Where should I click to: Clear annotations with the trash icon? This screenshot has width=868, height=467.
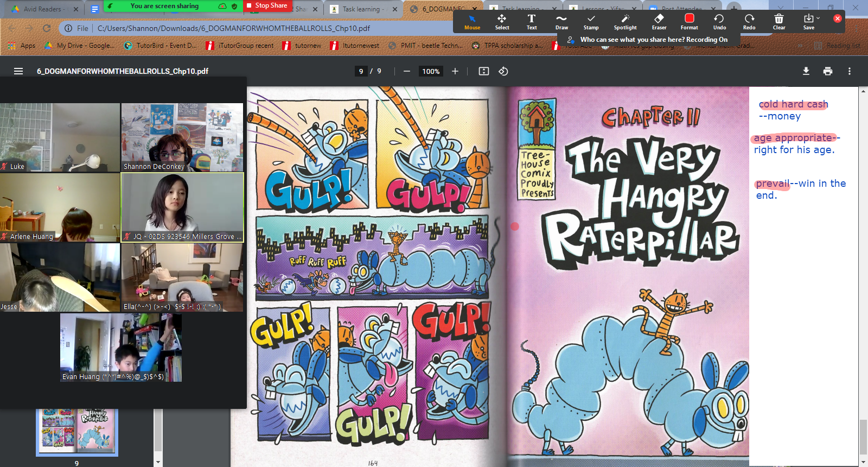pos(779,22)
